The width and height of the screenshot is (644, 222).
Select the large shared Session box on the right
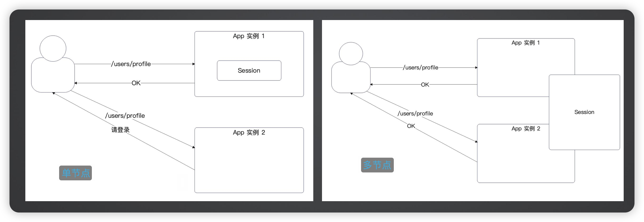(584, 112)
